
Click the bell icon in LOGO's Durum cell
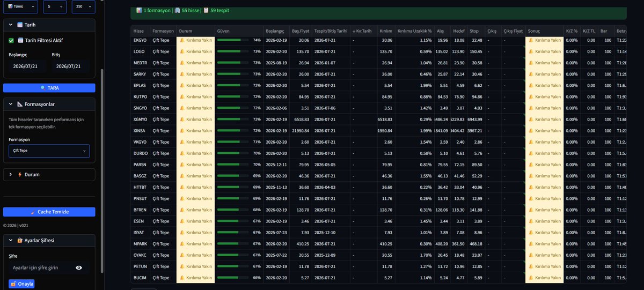(x=182, y=51)
